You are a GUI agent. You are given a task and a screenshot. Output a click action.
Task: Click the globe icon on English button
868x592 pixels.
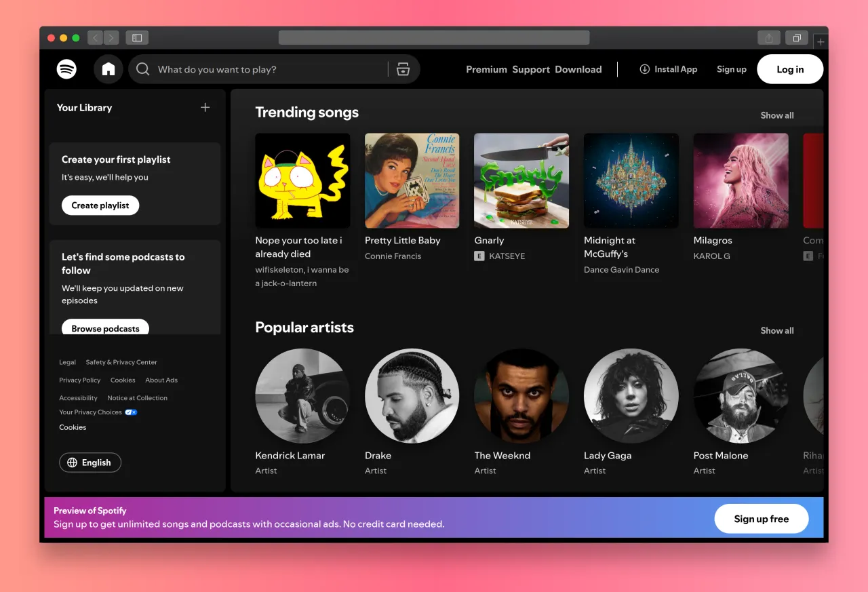pos(73,462)
